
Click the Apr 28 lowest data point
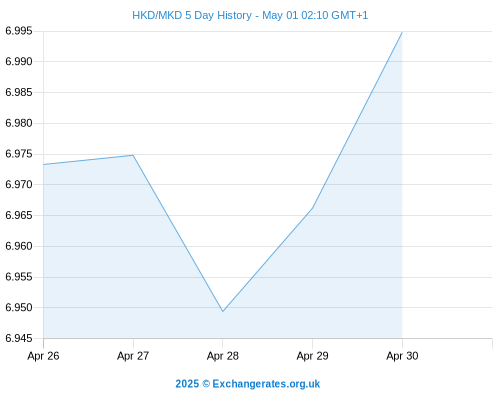pos(223,311)
